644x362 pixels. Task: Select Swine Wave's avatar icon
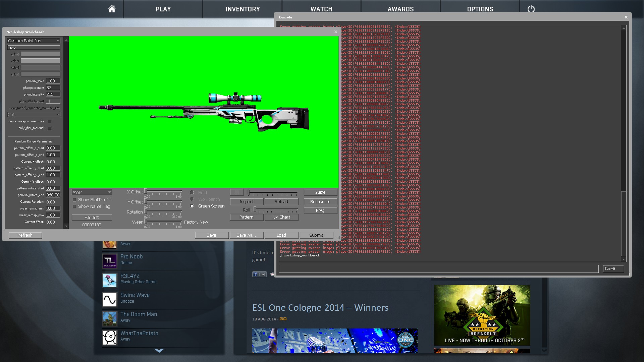pos(109,299)
